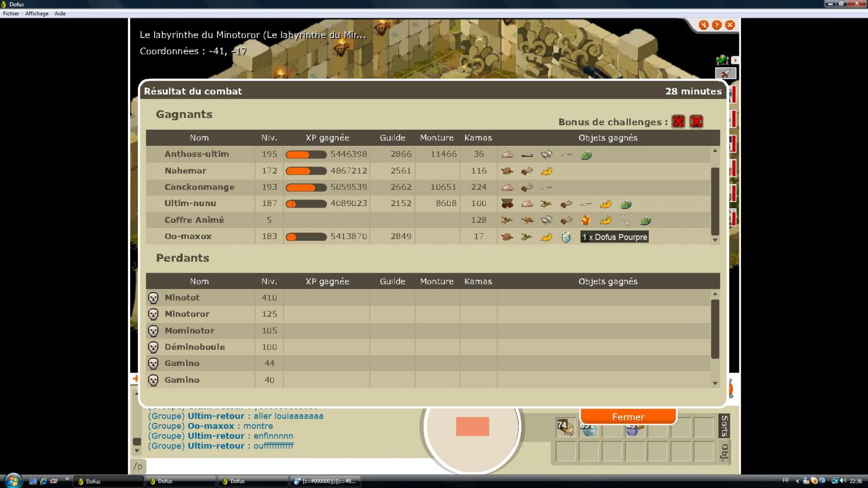Select dark red cloth item in Ultim-nunu row

pos(507,204)
